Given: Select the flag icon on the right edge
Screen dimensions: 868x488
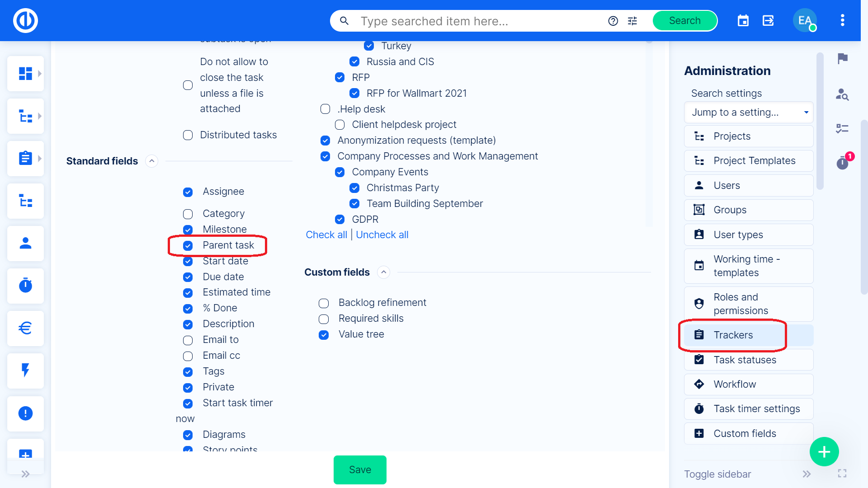Looking at the screenshot, I should 842,58.
